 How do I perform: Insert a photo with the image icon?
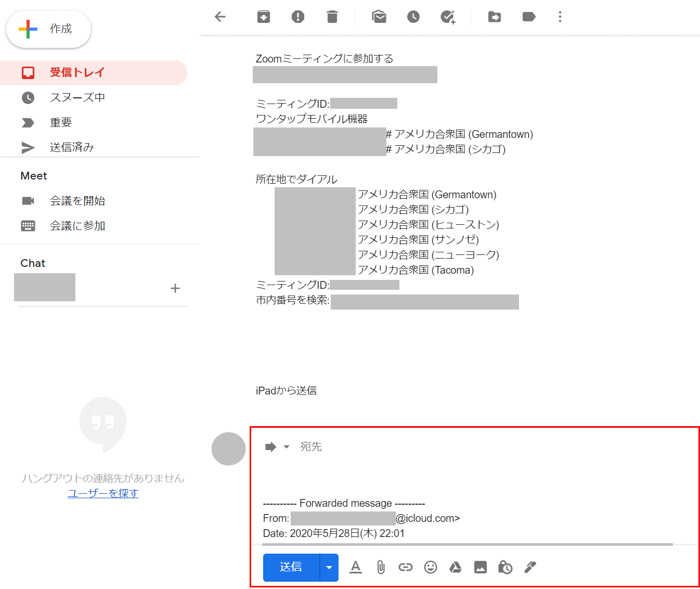(x=481, y=567)
